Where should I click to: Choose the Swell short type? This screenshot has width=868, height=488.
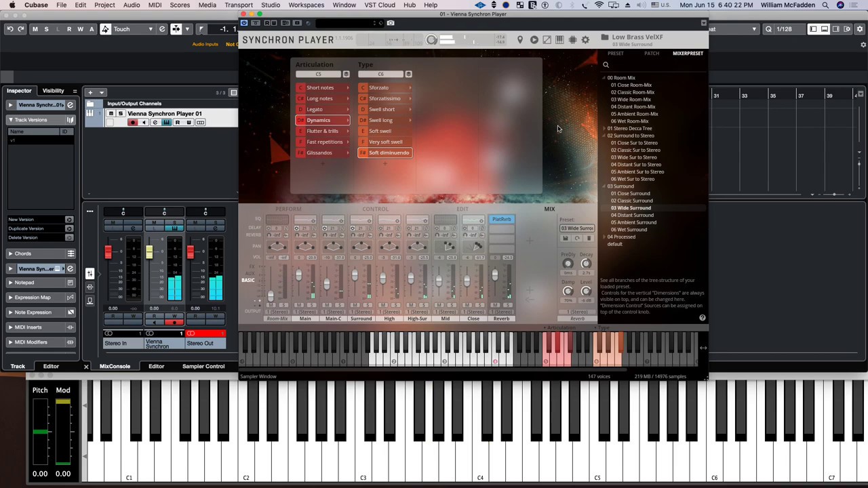(x=385, y=109)
